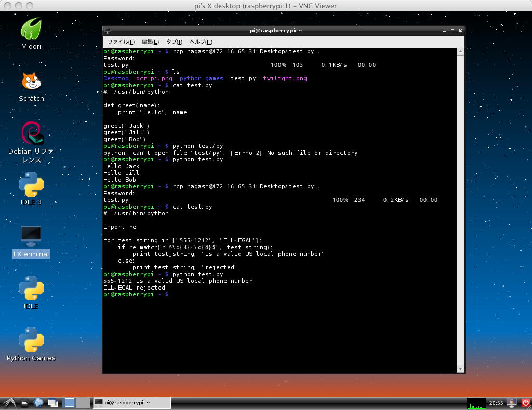Select the LXTerminal desktop icon

click(x=31, y=242)
